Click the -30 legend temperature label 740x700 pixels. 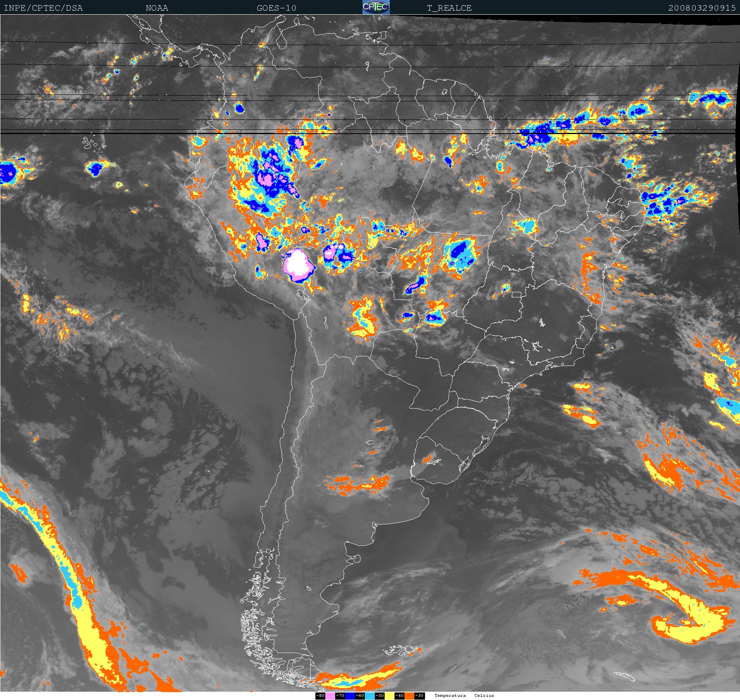point(419,696)
